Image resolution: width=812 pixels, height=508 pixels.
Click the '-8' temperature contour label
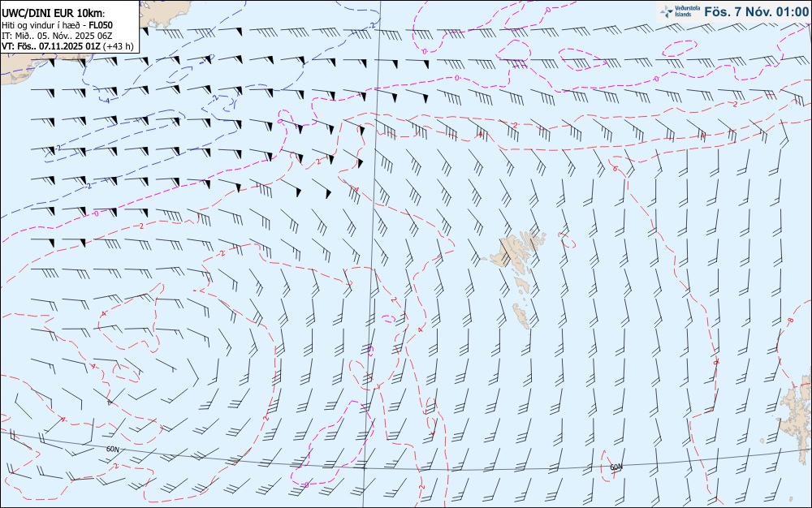pos(789,321)
